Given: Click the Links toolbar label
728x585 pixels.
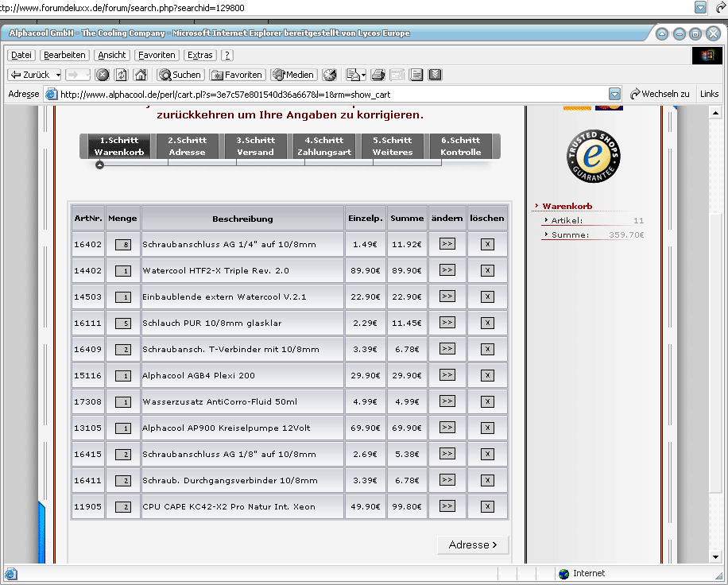Looking at the screenshot, I should [x=710, y=95].
